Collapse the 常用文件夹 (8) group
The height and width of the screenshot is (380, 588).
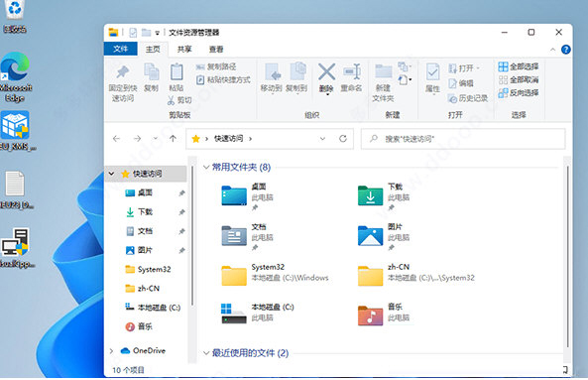point(206,167)
